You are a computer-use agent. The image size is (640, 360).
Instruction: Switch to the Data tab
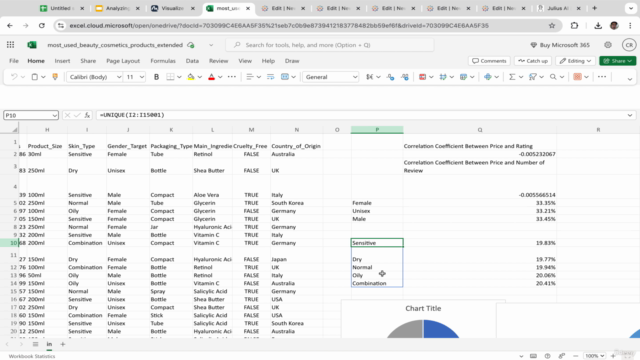point(192,61)
